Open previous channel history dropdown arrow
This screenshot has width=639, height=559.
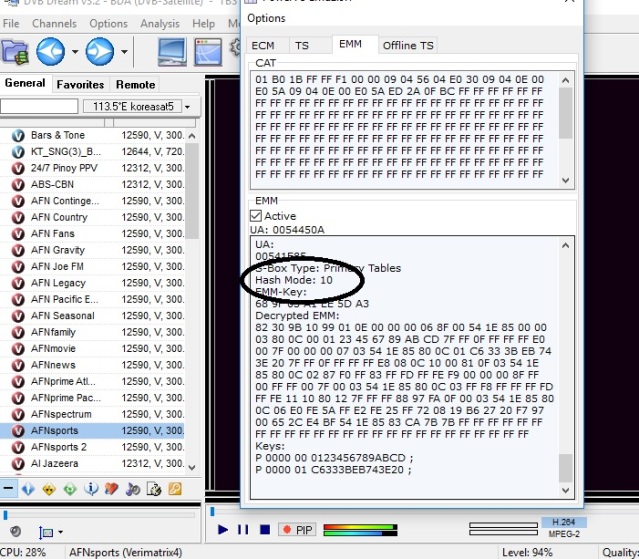[x=75, y=52]
